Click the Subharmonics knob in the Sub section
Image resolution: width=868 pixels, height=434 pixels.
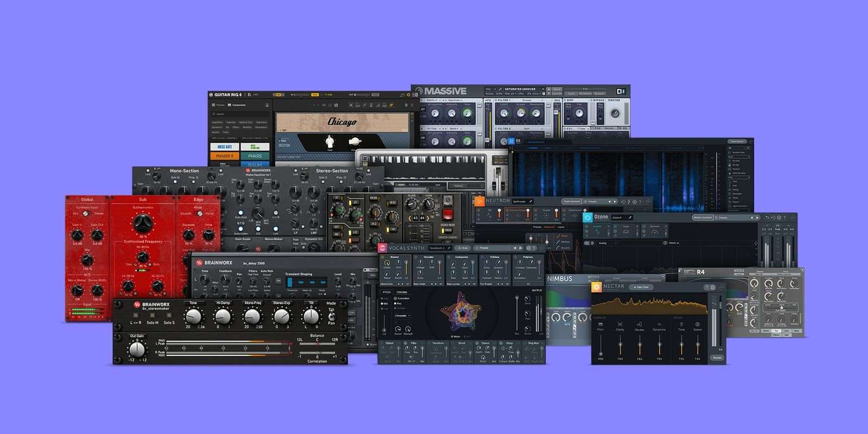click(143, 222)
